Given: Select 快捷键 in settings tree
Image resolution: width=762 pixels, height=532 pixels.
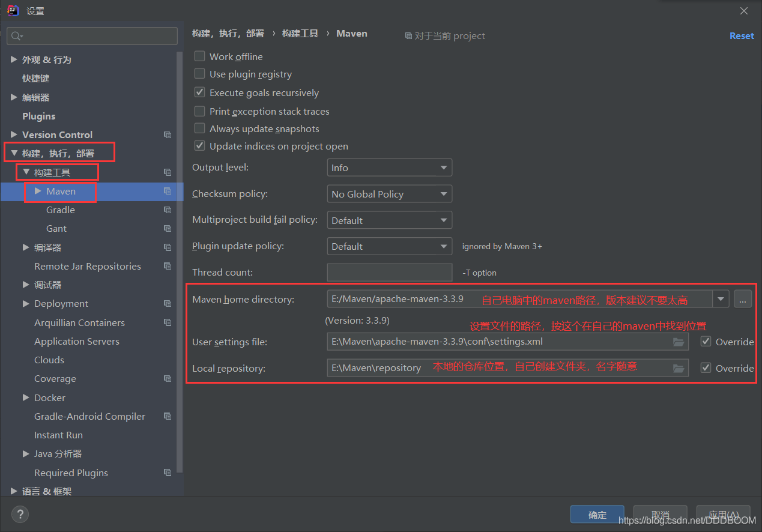Looking at the screenshot, I should (x=36, y=79).
